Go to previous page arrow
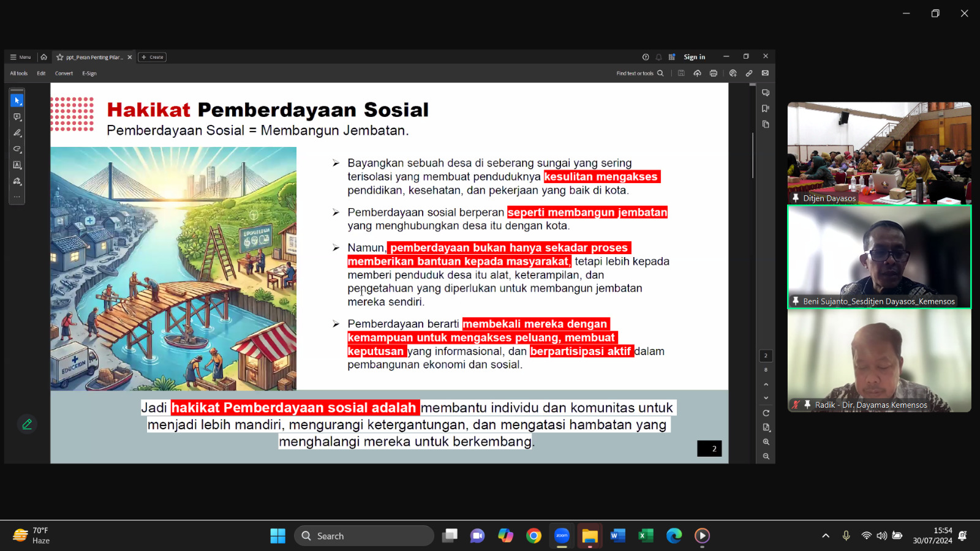 (x=766, y=384)
